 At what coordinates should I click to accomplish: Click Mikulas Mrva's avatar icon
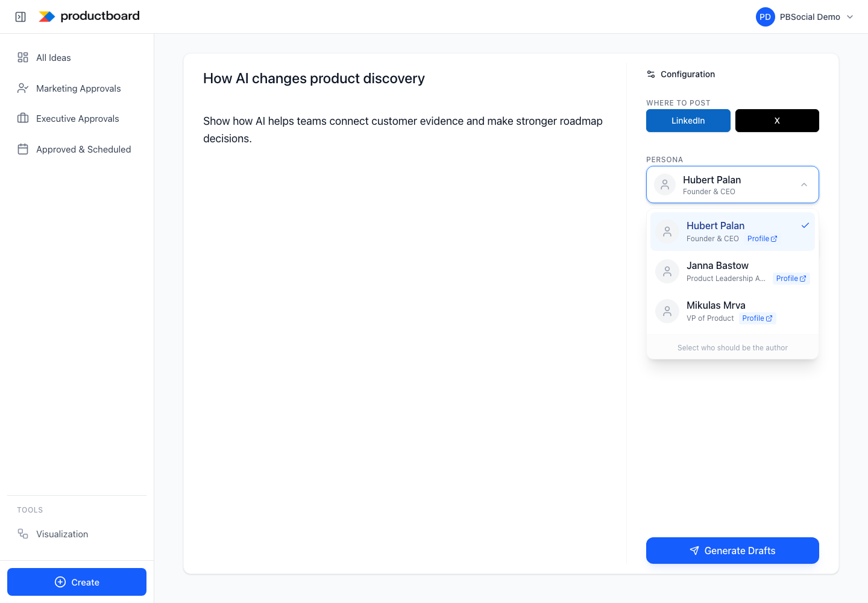[667, 311]
